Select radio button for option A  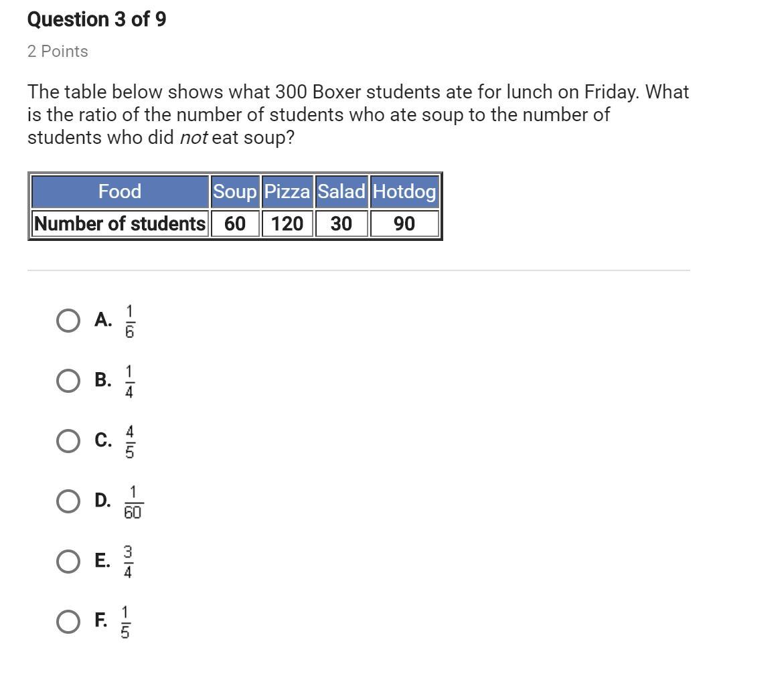(x=68, y=321)
